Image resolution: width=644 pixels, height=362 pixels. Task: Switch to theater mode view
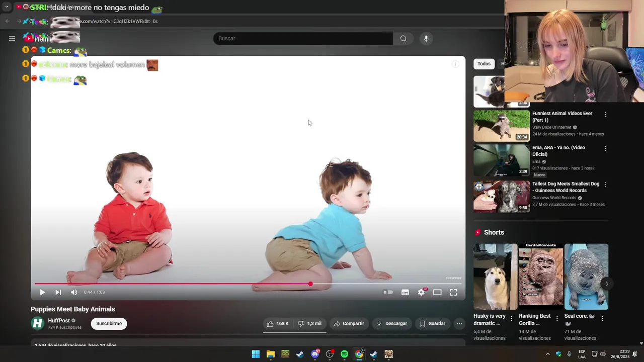pyautogui.click(x=437, y=292)
